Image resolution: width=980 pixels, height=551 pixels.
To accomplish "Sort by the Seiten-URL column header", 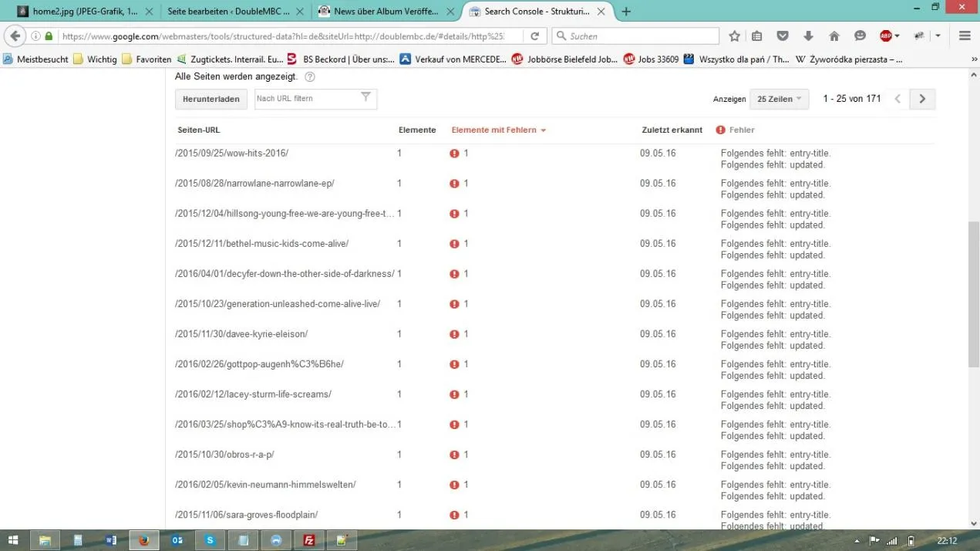I will click(198, 130).
